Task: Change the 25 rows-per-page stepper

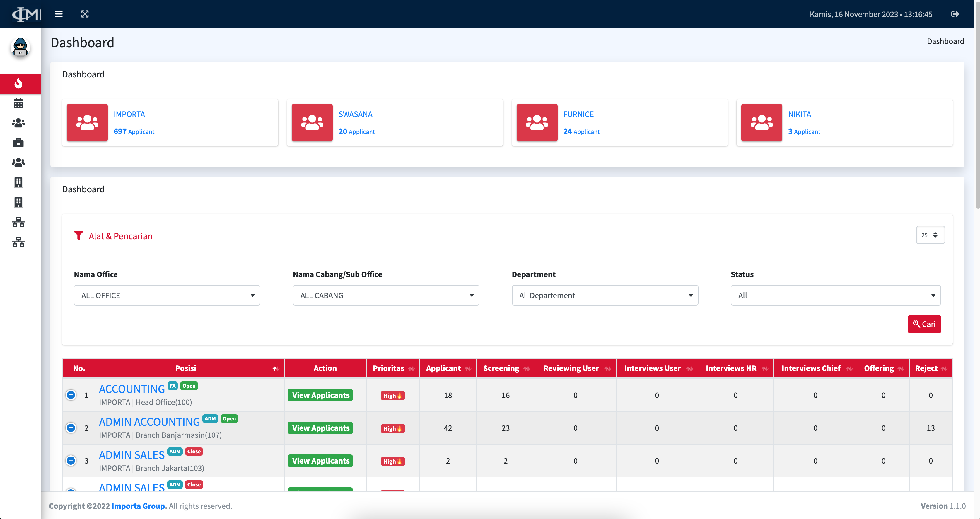Action: click(x=930, y=235)
